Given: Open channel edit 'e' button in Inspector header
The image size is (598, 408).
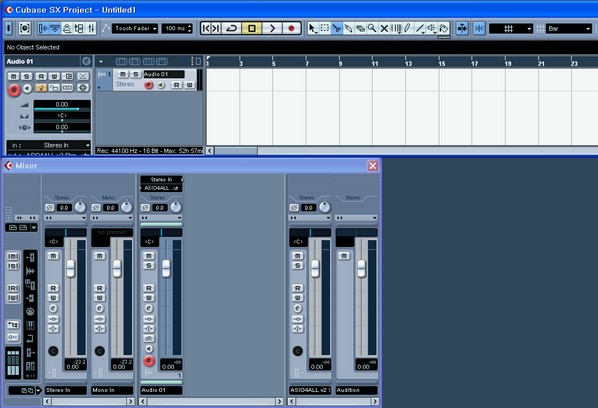Looking at the screenshot, I should 87,61.
